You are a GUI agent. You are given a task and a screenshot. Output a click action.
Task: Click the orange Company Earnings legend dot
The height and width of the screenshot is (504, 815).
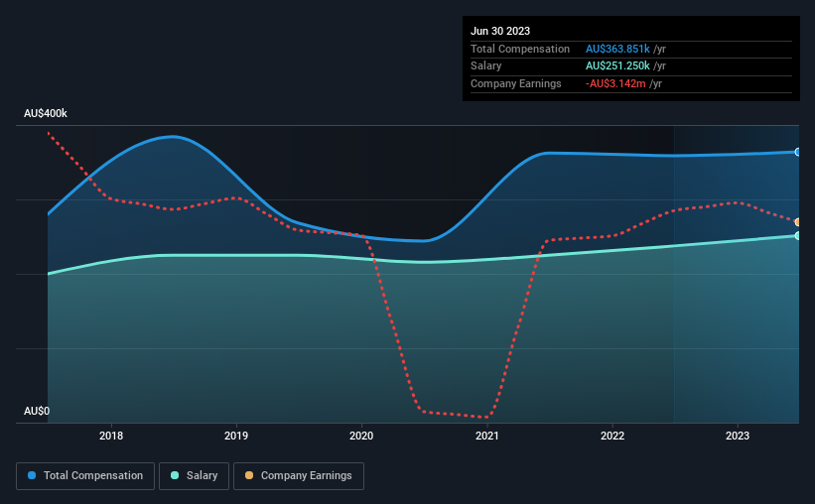(249, 475)
